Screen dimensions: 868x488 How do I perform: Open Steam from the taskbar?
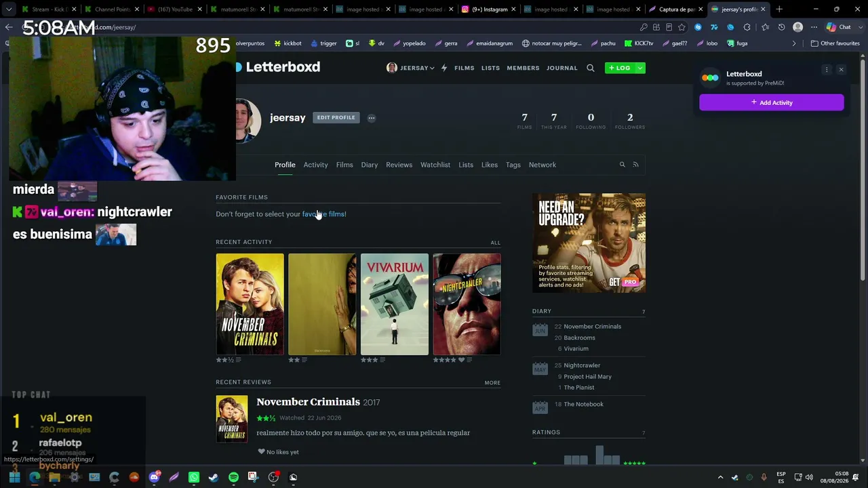pos(214,477)
